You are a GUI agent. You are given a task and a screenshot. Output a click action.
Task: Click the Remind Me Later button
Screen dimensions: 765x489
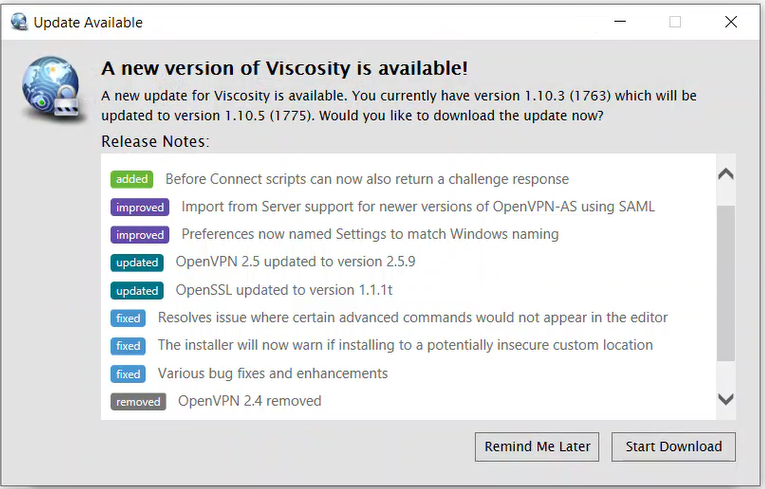[x=537, y=447]
